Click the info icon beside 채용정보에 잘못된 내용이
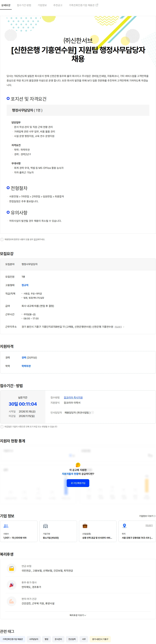 point(2,239)
